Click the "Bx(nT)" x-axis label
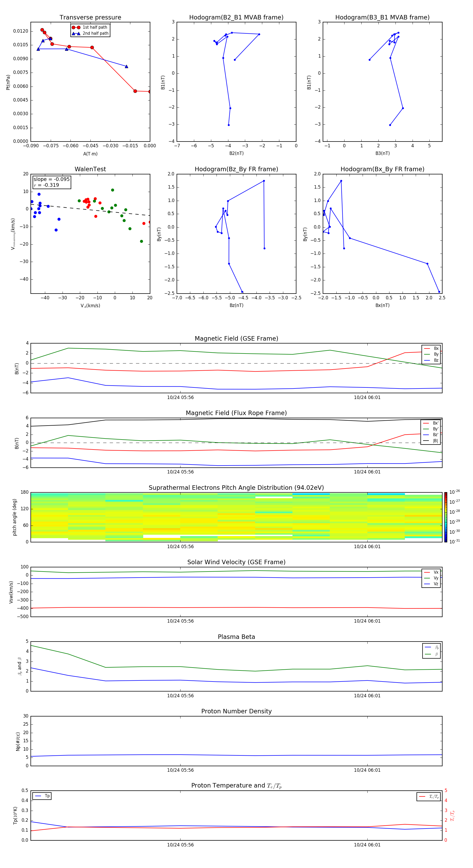Image resolution: width=473 pixels, height=868 pixels. click(x=382, y=305)
